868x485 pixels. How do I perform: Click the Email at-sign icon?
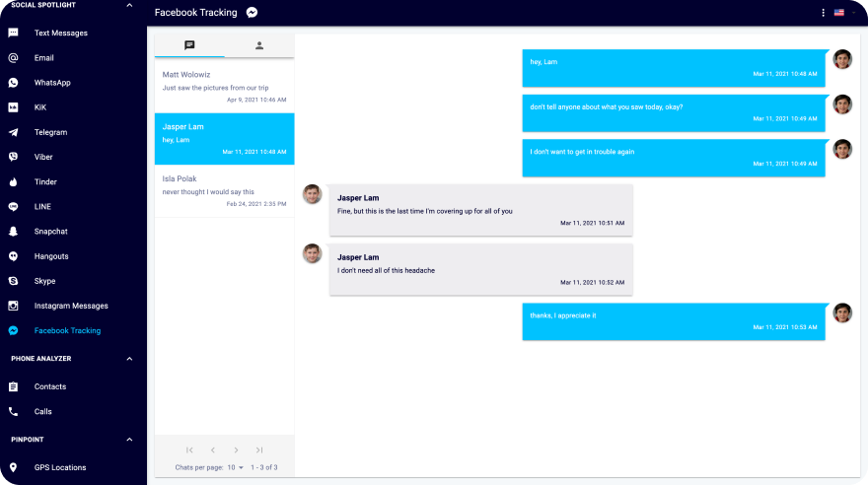13,57
